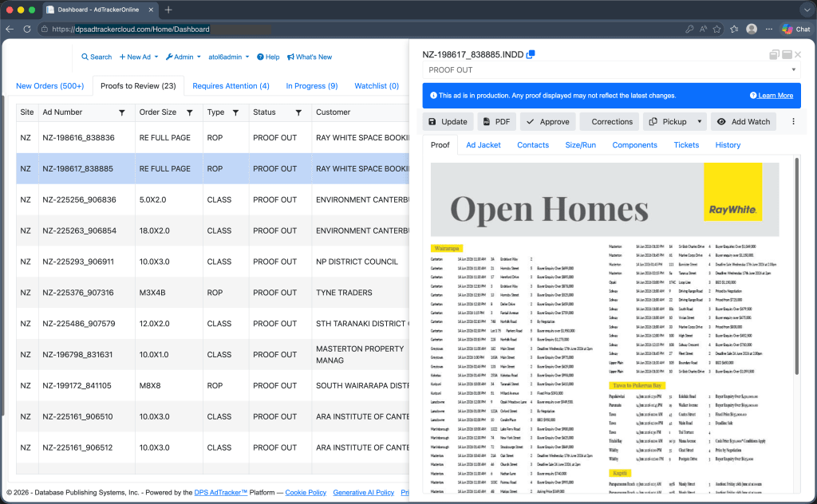Approve the proof
This screenshot has height=504, width=817.
point(547,121)
